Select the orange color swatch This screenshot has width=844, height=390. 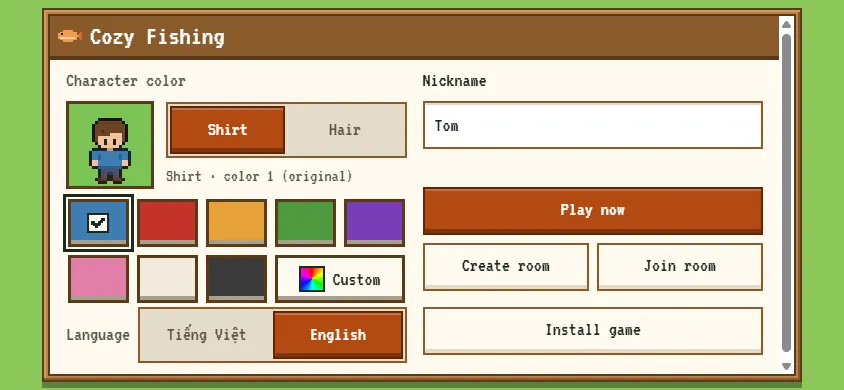(236, 223)
